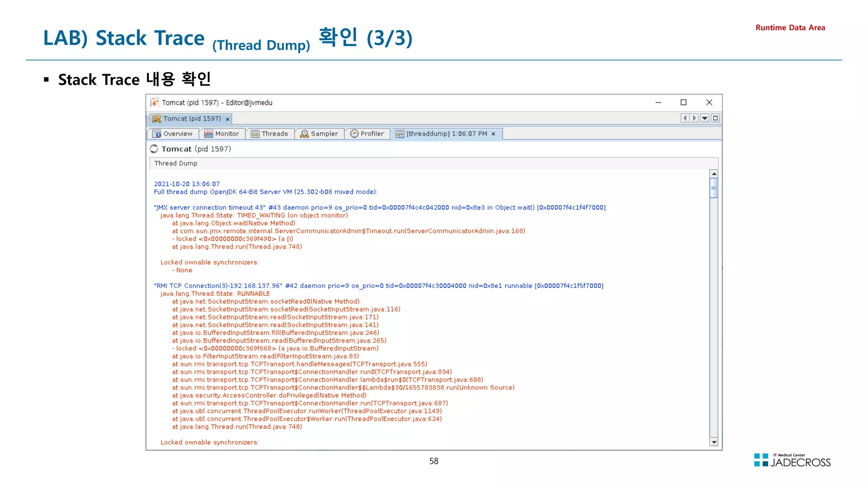Select the Sampler tab
The height and width of the screenshot is (488, 868).
click(x=320, y=134)
